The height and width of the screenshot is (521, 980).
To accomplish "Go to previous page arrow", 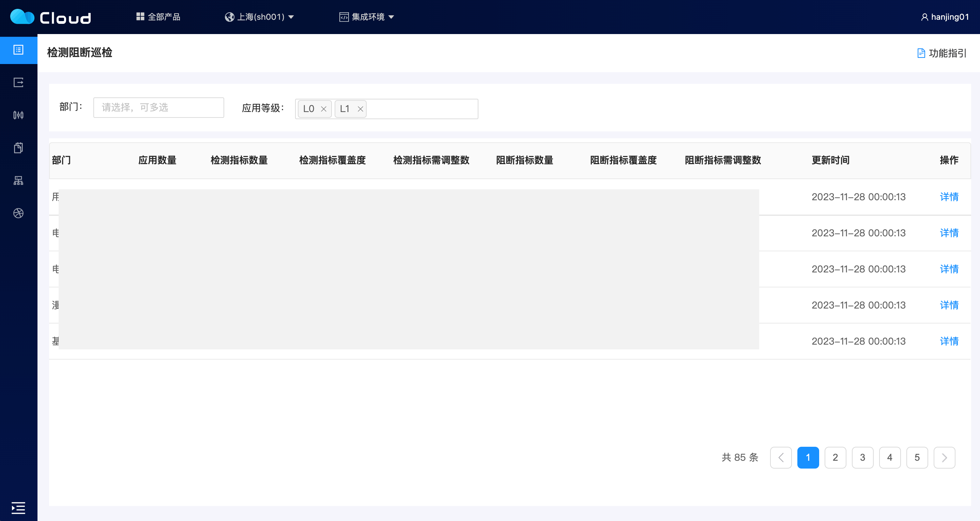I will pos(781,457).
